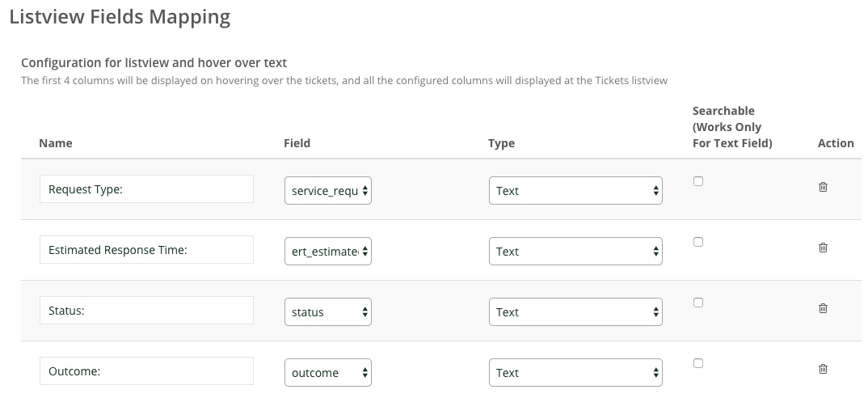Select the 'Outcome:' name input field
This screenshot has width=868, height=398.
147,370
